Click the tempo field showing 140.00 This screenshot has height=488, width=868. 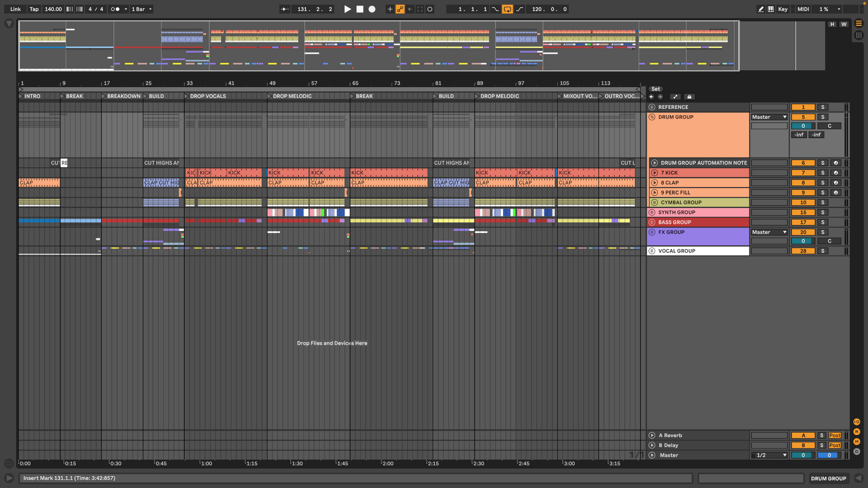click(53, 9)
